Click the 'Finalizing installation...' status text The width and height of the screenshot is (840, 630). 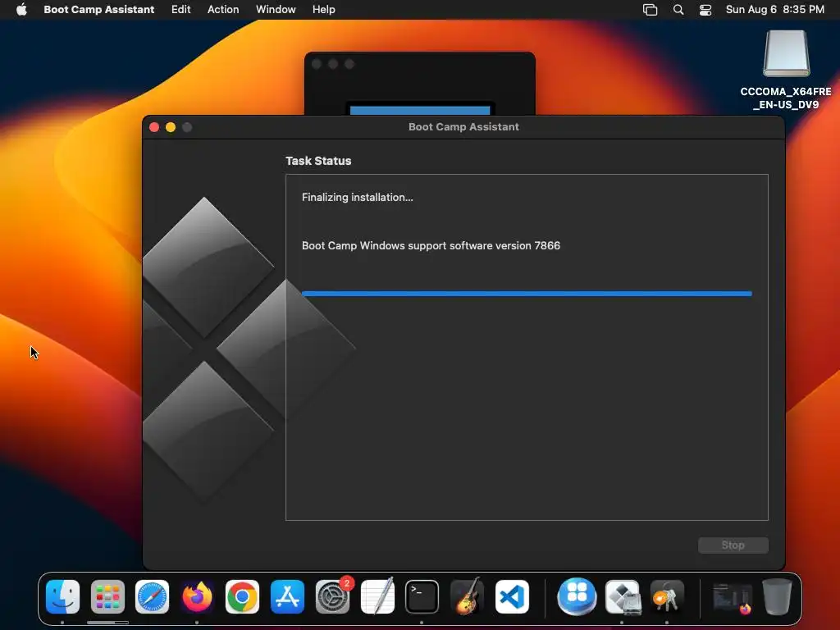(x=358, y=197)
